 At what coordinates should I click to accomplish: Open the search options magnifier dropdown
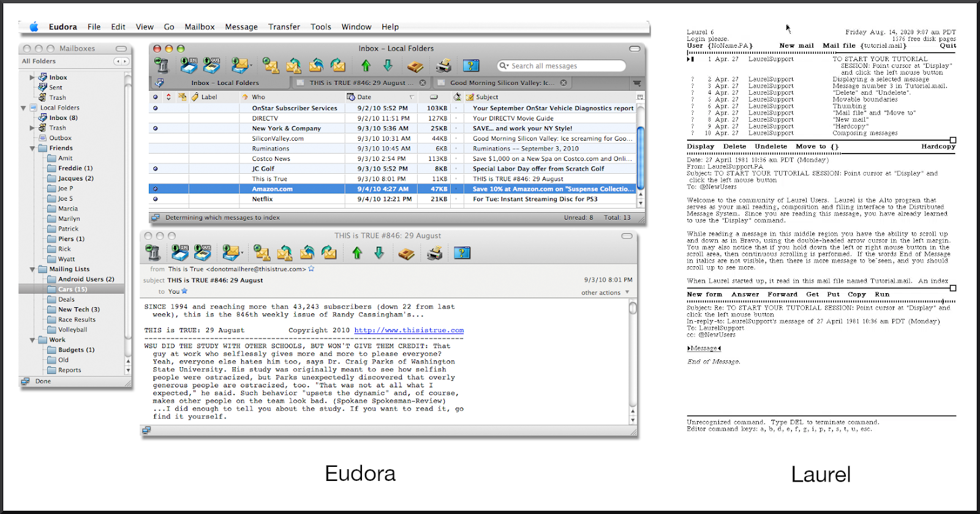pyautogui.click(x=504, y=65)
